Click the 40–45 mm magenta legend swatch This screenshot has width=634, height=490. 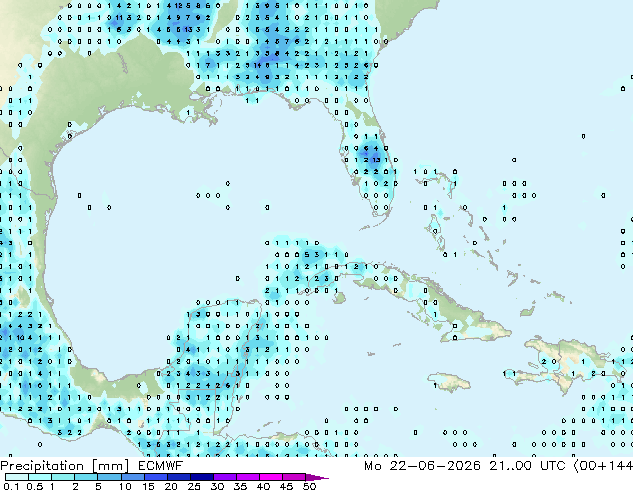click(x=271, y=477)
